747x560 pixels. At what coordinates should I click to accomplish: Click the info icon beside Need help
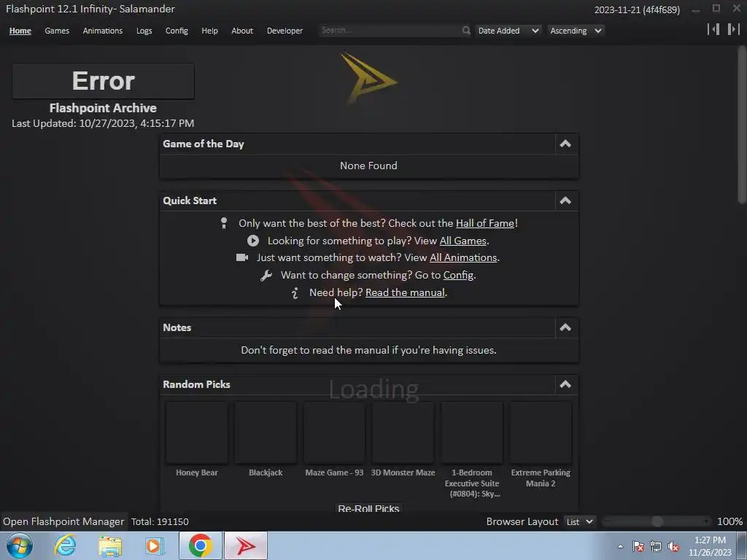coord(295,293)
